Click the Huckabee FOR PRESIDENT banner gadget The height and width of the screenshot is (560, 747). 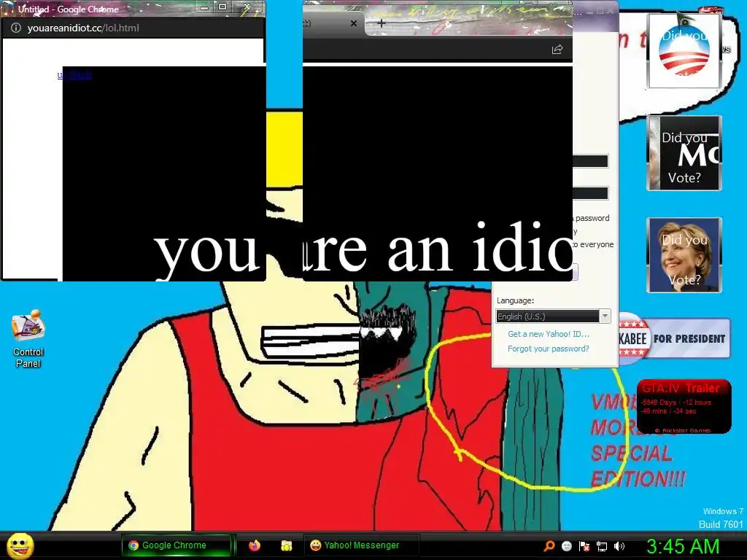tap(674, 338)
